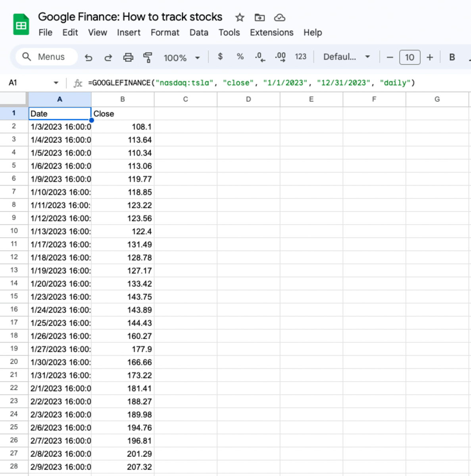This screenshot has width=471, height=476.
Task: Expand the font family dropdown
Action: [346, 57]
